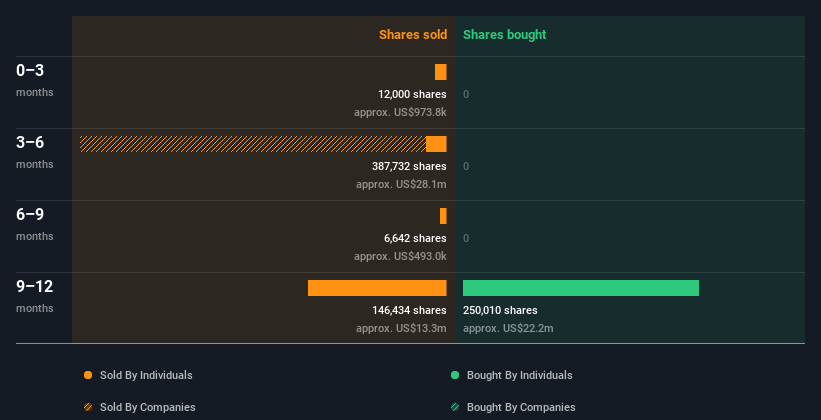Click the Bought By Individuals green dot
This screenshot has width=821, height=420.
[x=455, y=375]
